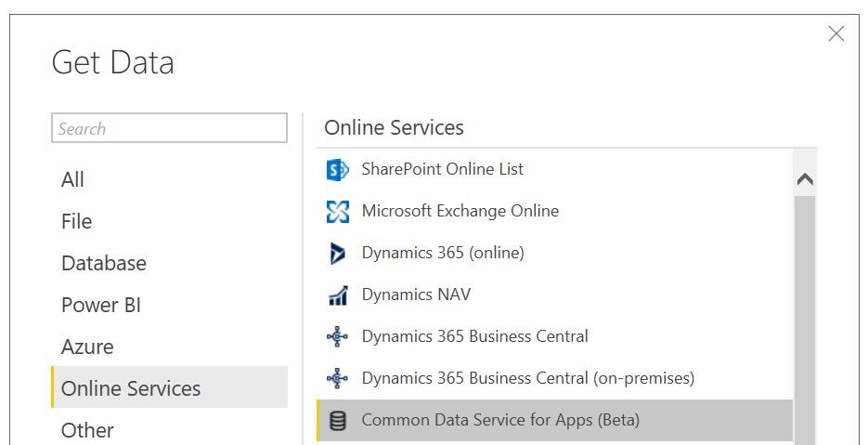Choose the Azure category
The height and width of the screenshot is (445, 868).
pos(169,347)
